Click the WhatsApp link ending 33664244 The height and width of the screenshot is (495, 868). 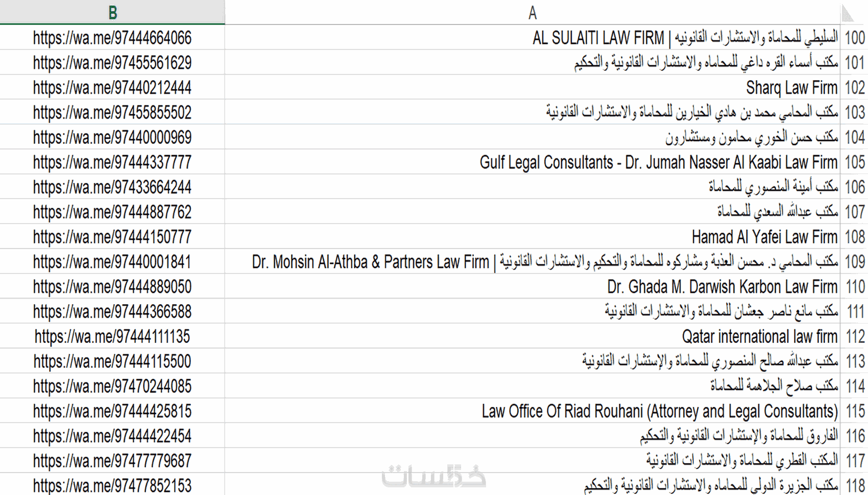(112, 187)
